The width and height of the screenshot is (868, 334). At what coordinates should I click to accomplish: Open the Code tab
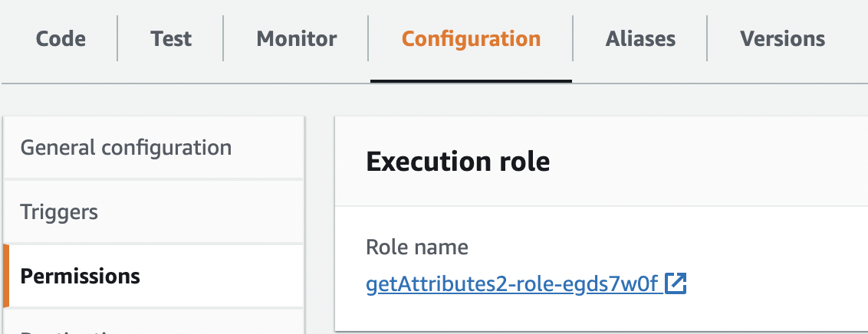tap(61, 39)
